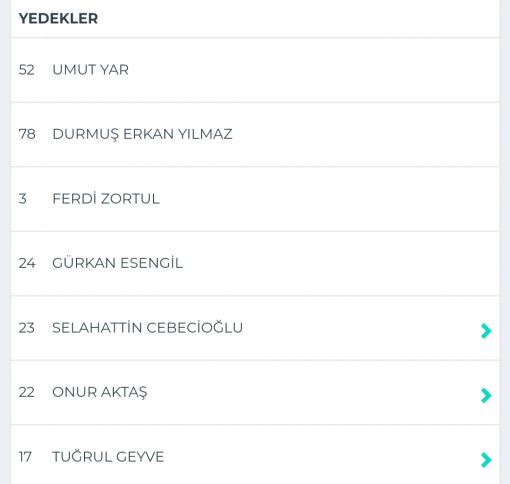Expand details arrow for Onur Aktaş
The height and width of the screenshot is (484, 510).
(486, 395)
